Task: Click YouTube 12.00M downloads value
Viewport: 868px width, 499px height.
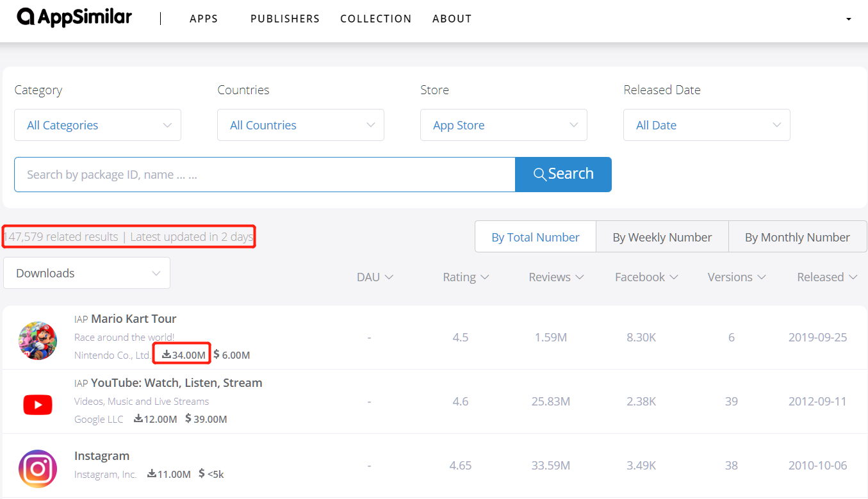Action: coord(156,419)
